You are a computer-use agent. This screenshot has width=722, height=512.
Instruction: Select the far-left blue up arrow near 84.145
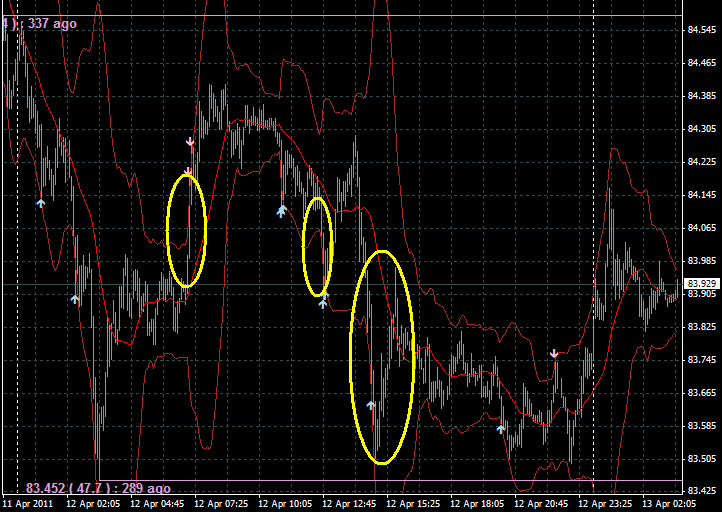[x=41, y=202]
